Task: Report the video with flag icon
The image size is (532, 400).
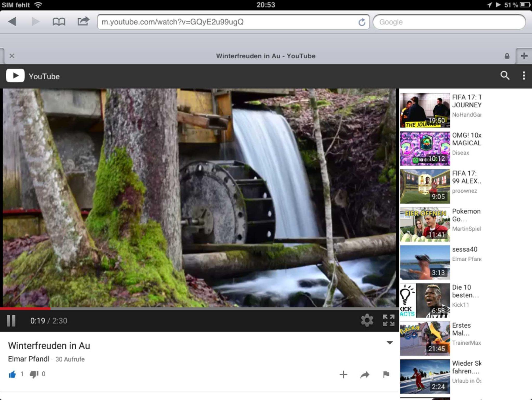Action: (386, 375)
